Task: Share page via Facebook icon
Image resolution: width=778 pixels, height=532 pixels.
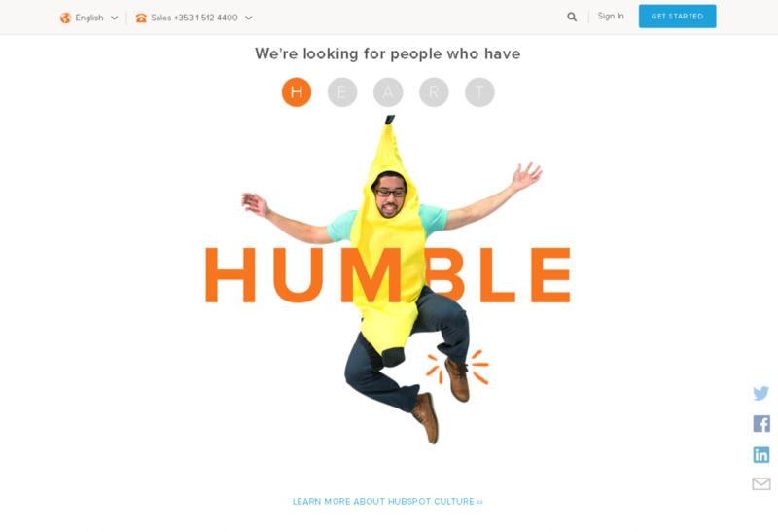Action: click(x=761, y=424)
